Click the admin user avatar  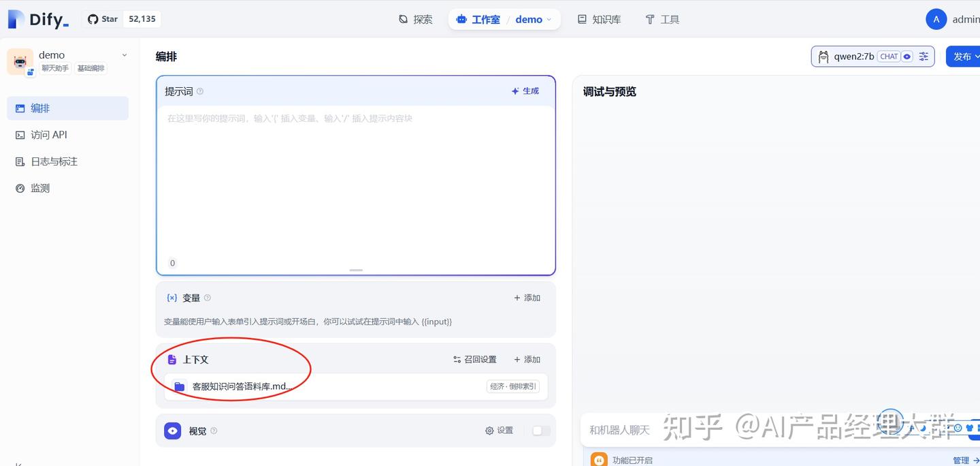pyautogui.click(x=936, y=19)
